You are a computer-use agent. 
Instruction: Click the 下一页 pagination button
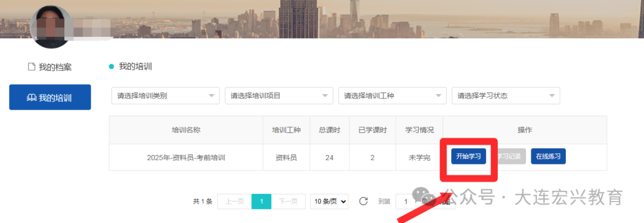tap(288, 201)
